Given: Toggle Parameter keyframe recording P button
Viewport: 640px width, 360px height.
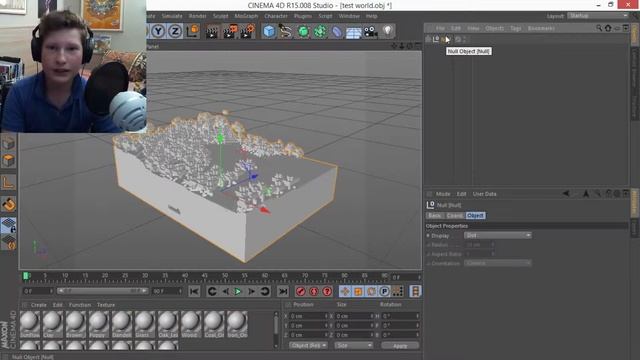Looking at the screenshot, I should coord(384,291).
